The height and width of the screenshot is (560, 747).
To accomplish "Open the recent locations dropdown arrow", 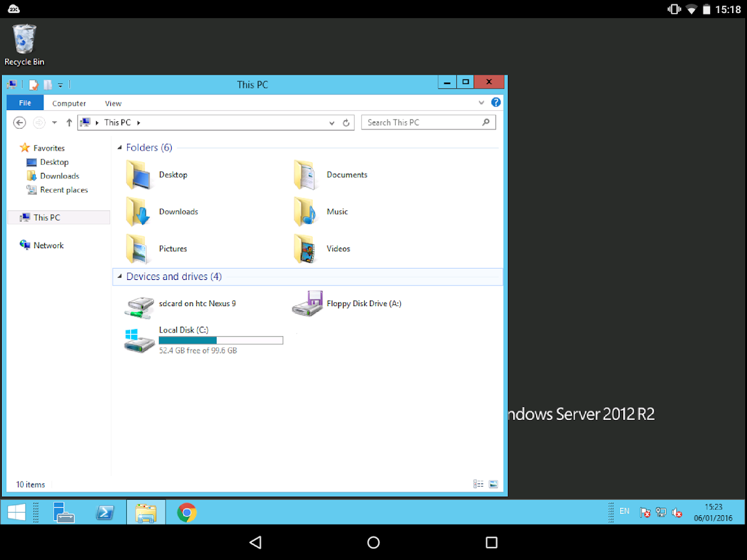I will tap(54, 123).
